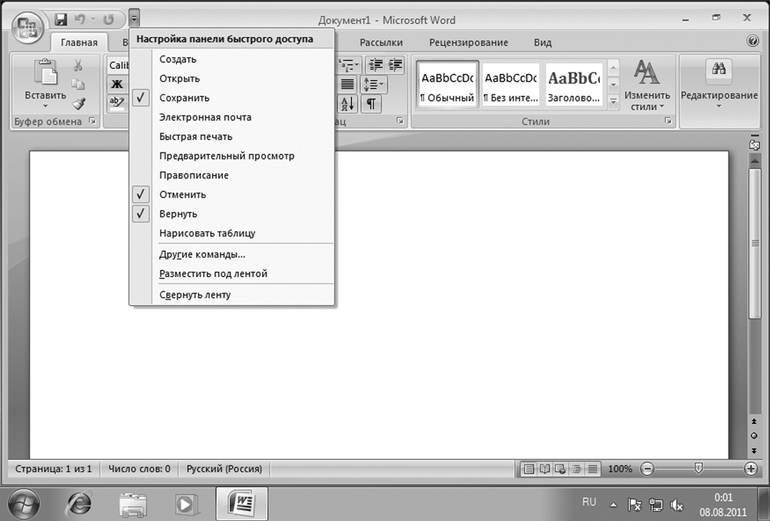
Task: Expand the styles gallery with More arrow
Action: coord(612,101)
